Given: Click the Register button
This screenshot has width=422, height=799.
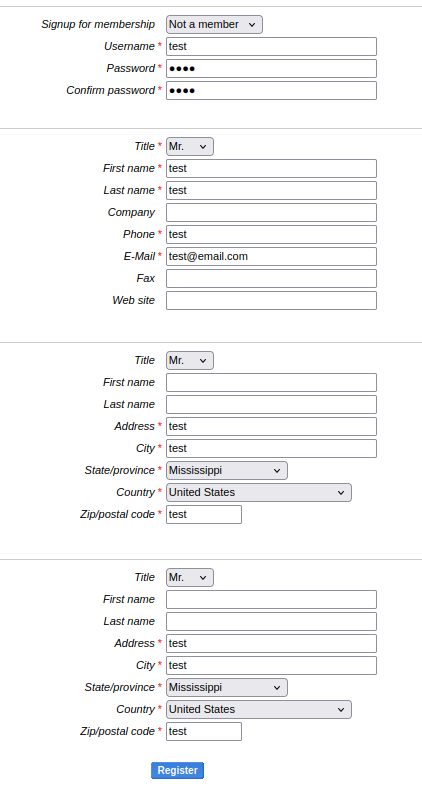Looking at the screenshot, I should click(177, 770).
